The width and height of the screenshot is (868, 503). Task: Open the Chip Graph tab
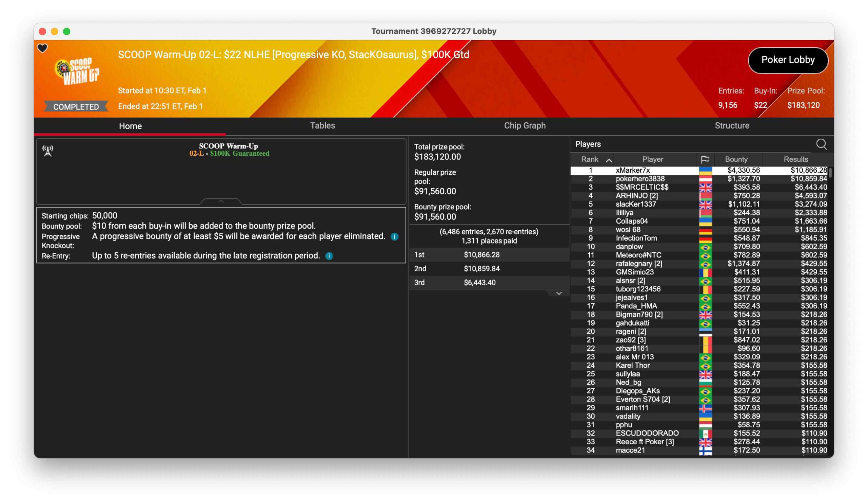pos(525,126)
